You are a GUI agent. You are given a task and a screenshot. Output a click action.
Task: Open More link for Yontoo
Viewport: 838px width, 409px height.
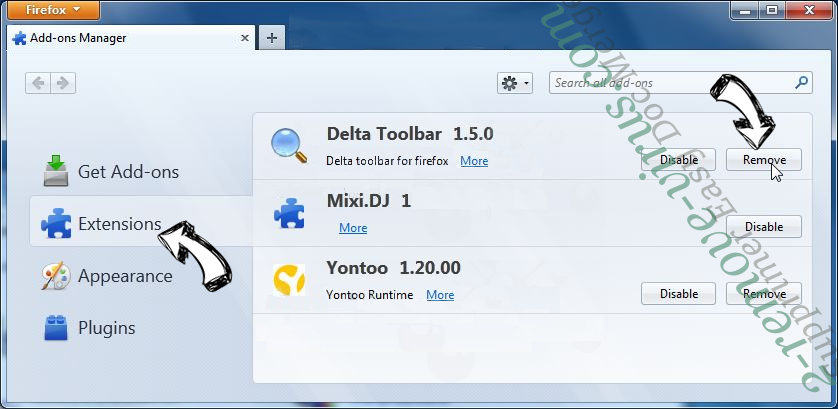(x=440, y=295)
